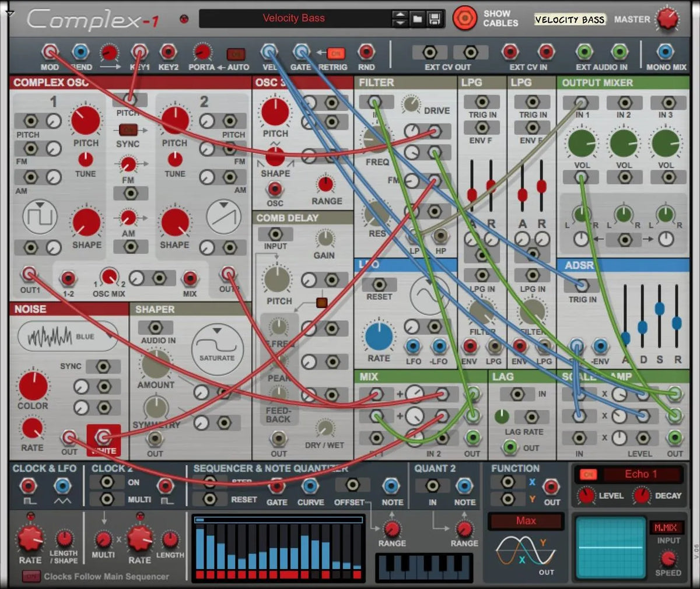Open the patch browser folder icon
700x589 pixels.
418,18
